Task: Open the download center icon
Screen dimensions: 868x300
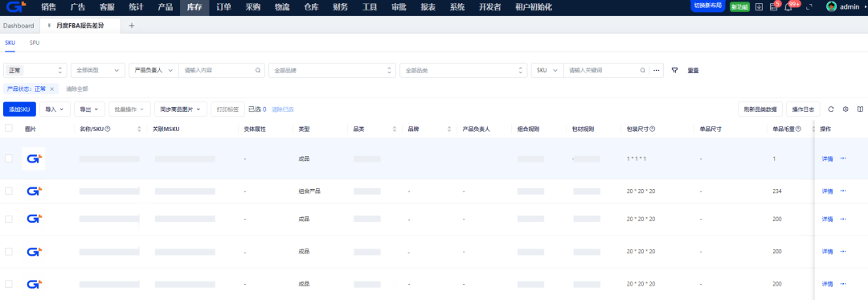Action: [759, 6]
